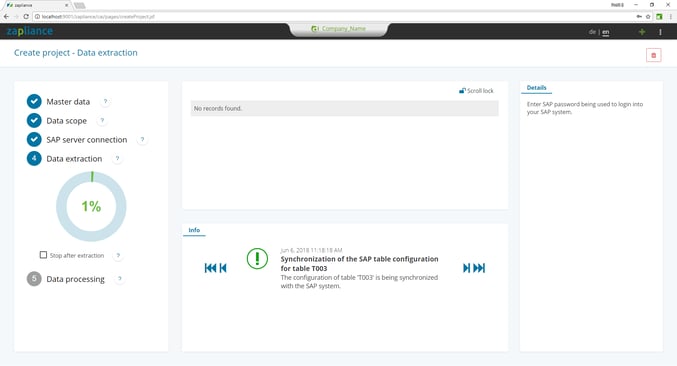Screen dimensions: 677x366
Task: Toggle the Scroll lock option
Action: [476, 91]
